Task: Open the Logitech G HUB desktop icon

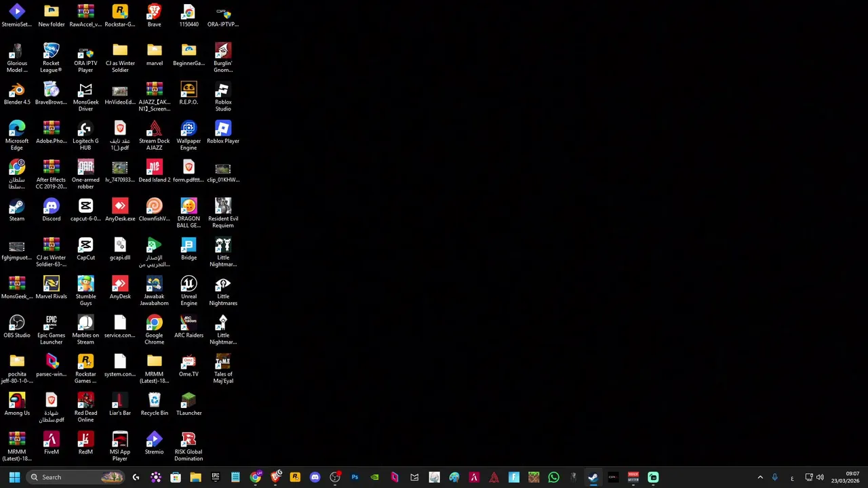Action: [x=85, y=136]
